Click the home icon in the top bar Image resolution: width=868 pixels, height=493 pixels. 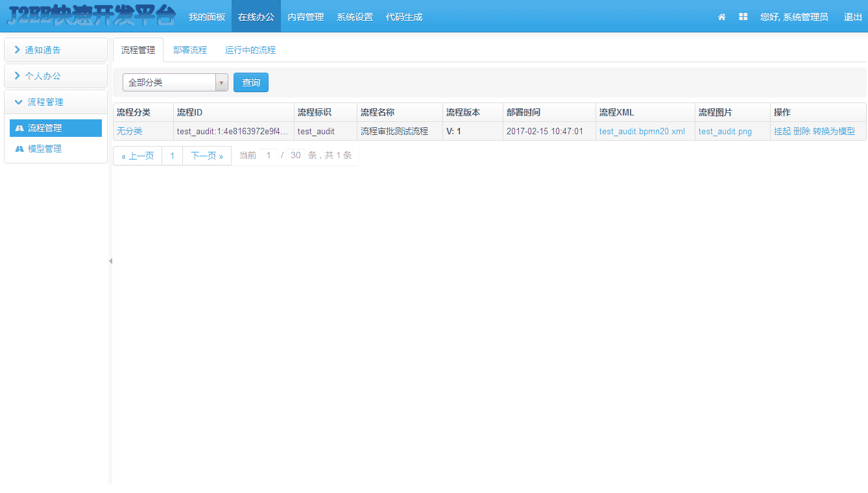click(721, 17)
